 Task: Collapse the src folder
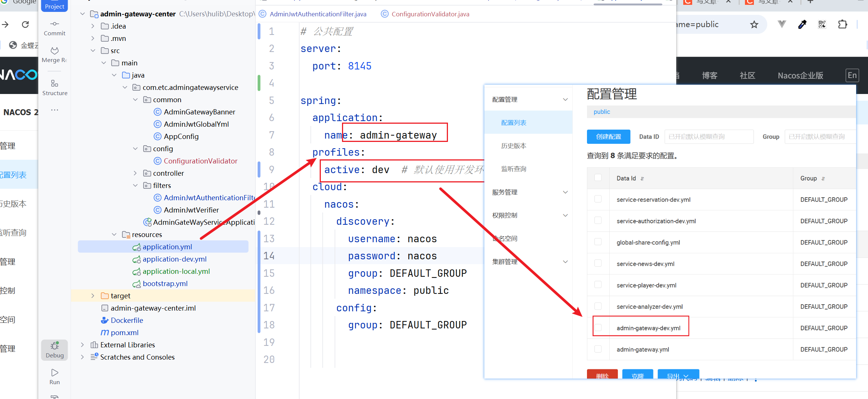click(x=93, y=51)
